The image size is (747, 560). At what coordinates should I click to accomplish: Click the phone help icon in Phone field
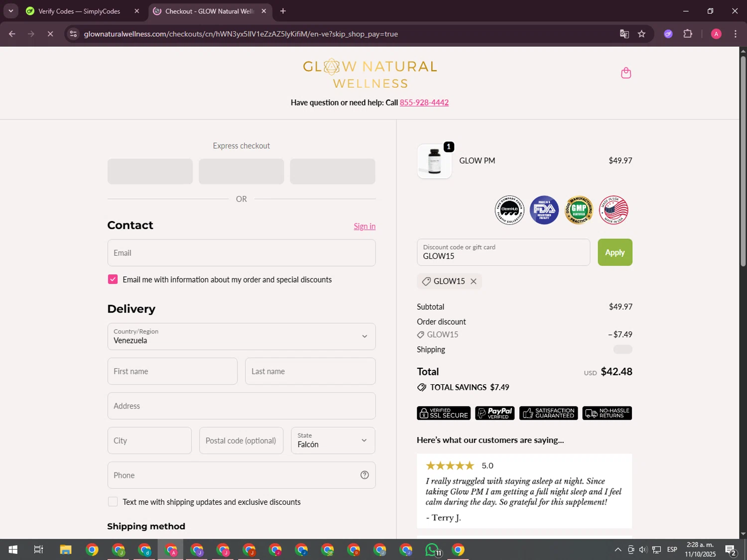(x=365, y=475)
